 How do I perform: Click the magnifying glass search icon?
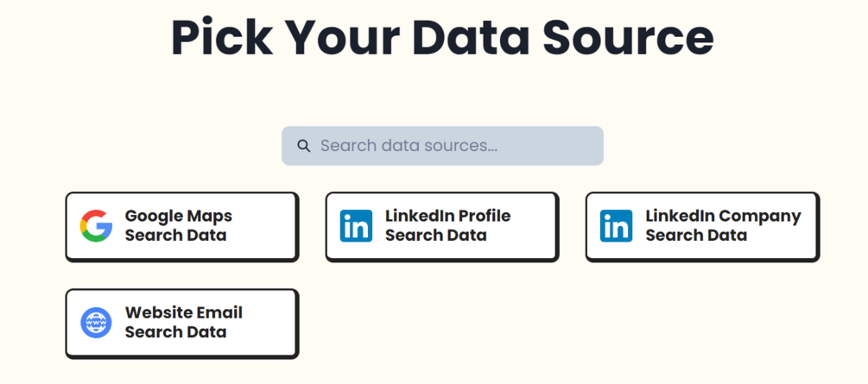[304, 146]
